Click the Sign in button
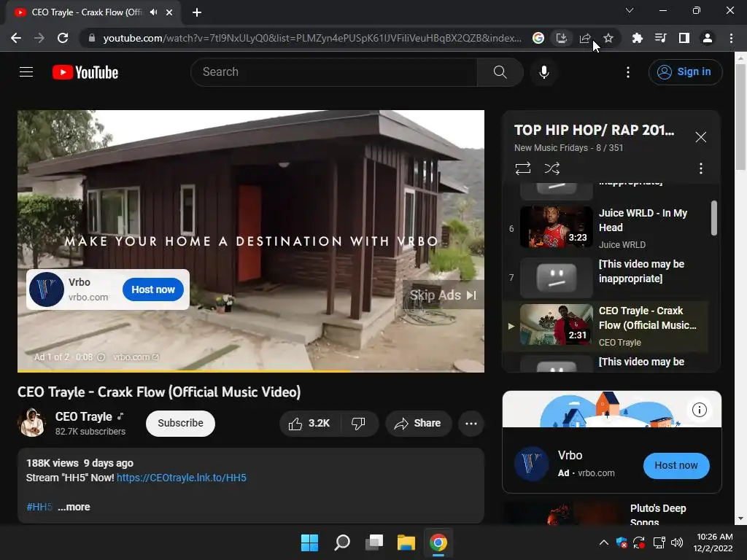Viewport: 747px width, 560px height. 685,72
